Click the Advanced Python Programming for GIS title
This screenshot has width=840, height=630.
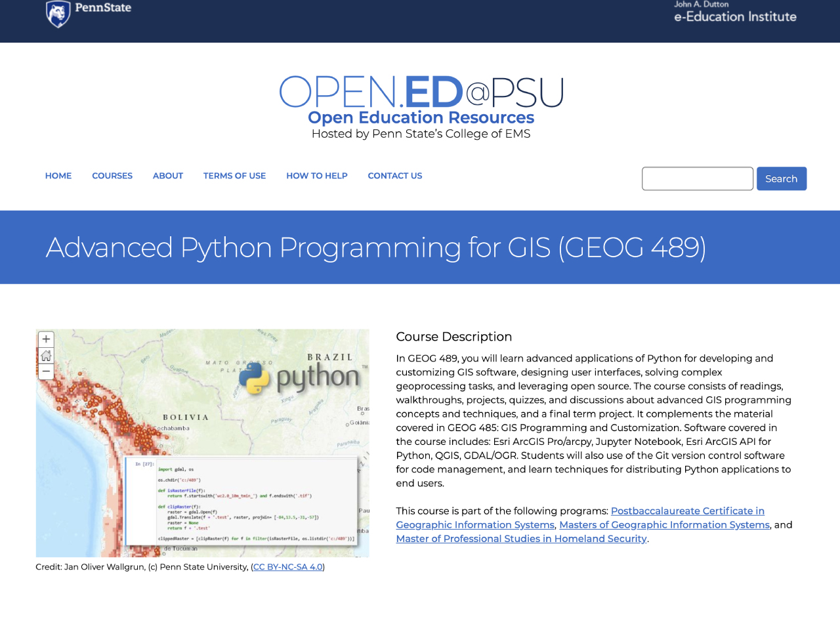click(376, 247)
